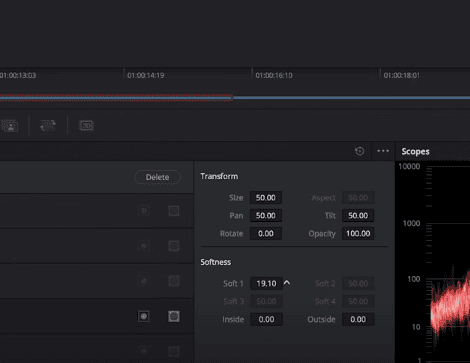This screenshot has width=470, height=363.
Task: Click the Outside label
Action: [321, 319]
